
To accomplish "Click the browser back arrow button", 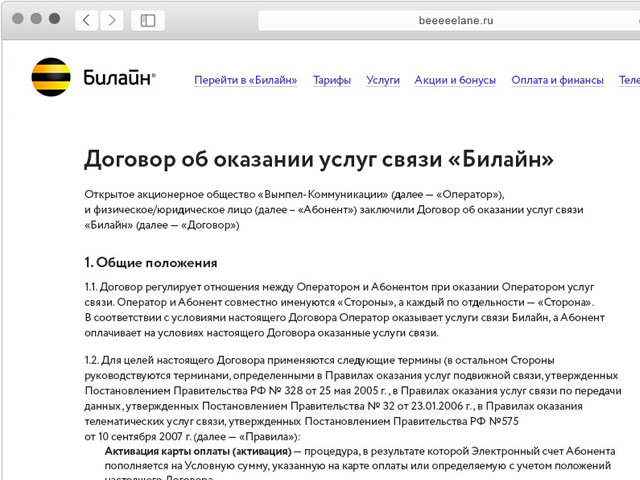I will [87, 20].
